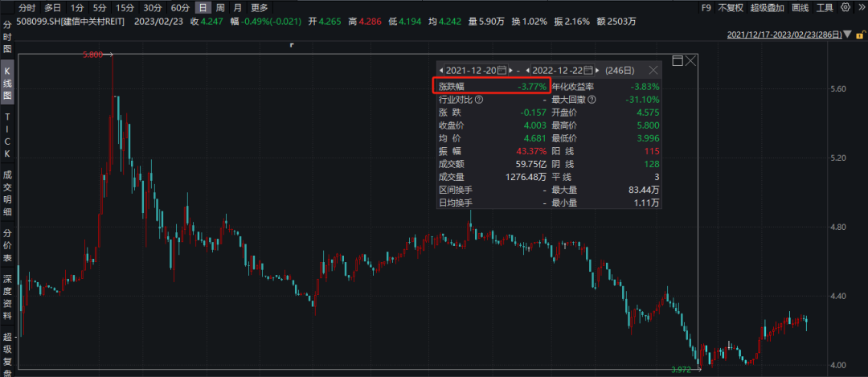Click the (246日) interval day count
Image resolution: width=868 pixels, height=377 pixels.
pos(620,70)
